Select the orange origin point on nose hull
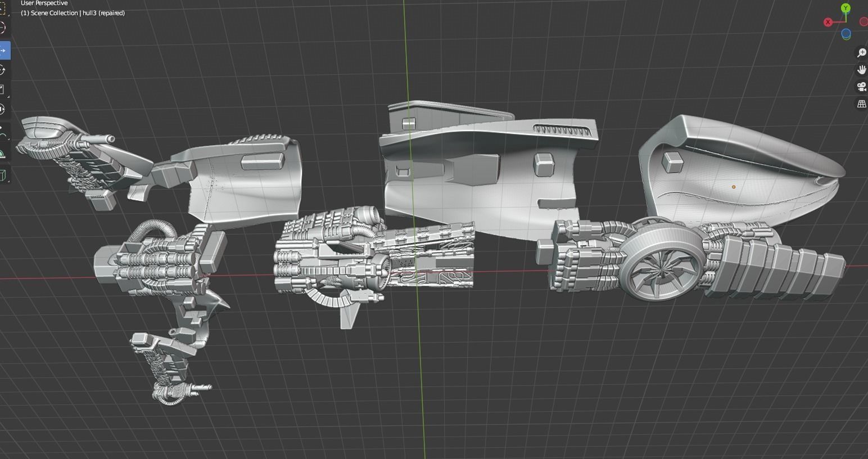This screenshot has width=868, height=459. (x=734, y=187)
